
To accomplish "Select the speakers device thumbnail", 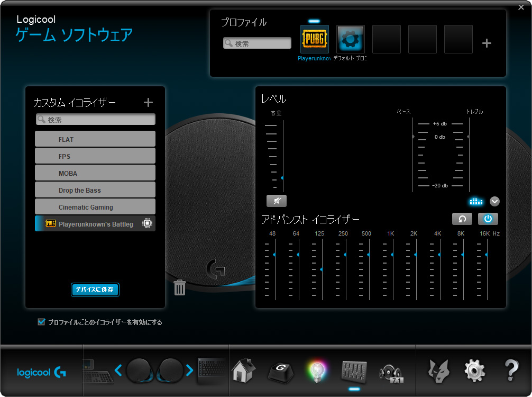I will point(154,371).
